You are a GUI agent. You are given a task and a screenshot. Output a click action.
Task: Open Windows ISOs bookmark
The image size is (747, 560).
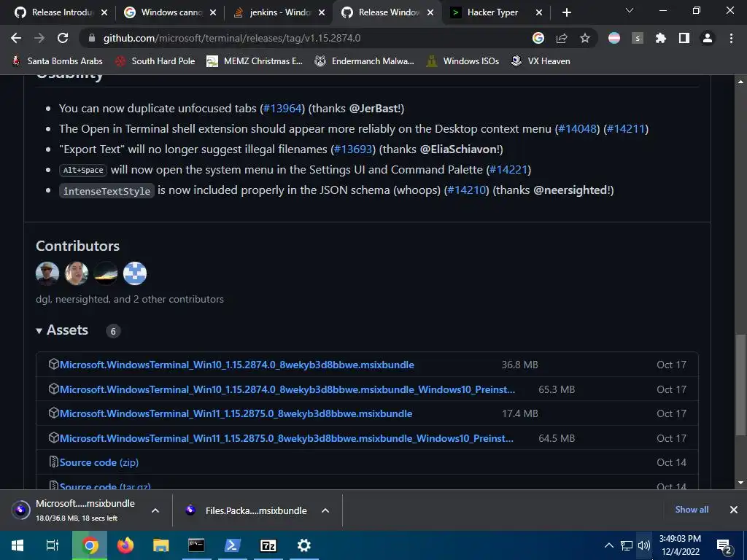click(x=462, y=61)
